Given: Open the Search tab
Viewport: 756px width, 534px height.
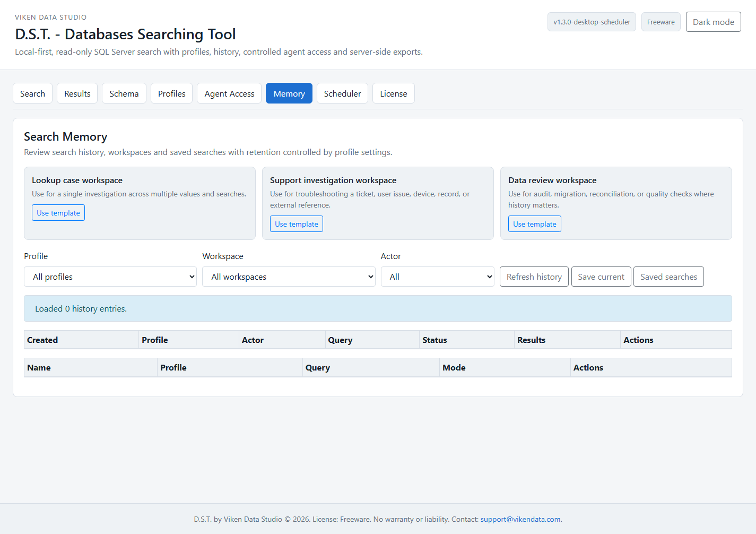Looking at the screenshot, I should pos(32,93).
